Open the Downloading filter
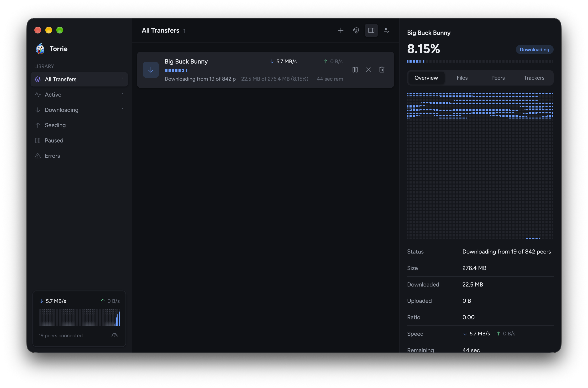Image resolution: width=588 pixels, height=388 pixels. coord(79,110)
